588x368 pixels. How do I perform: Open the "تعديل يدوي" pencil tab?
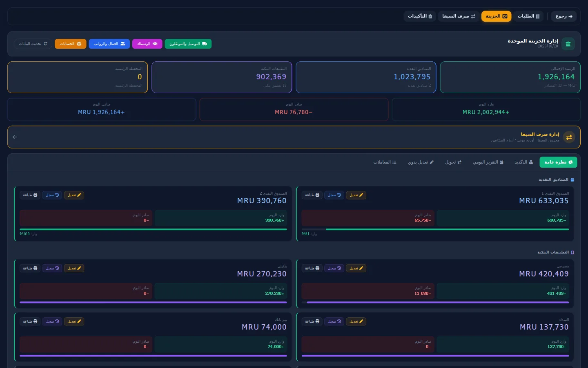click(x=421, y=162)
